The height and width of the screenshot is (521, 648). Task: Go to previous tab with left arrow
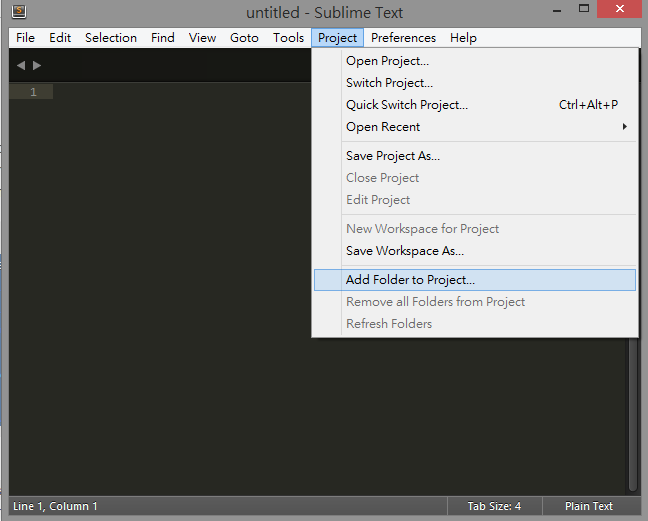pos(21,65)
